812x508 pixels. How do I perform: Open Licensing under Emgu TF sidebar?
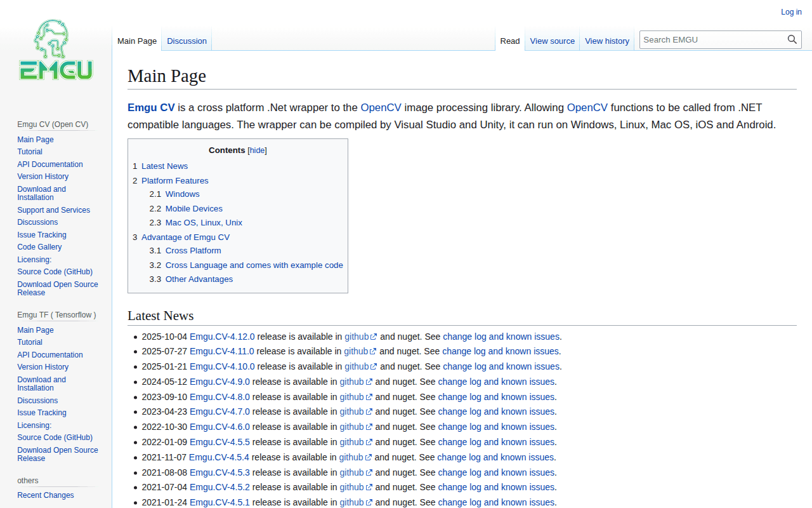[34, 425]
